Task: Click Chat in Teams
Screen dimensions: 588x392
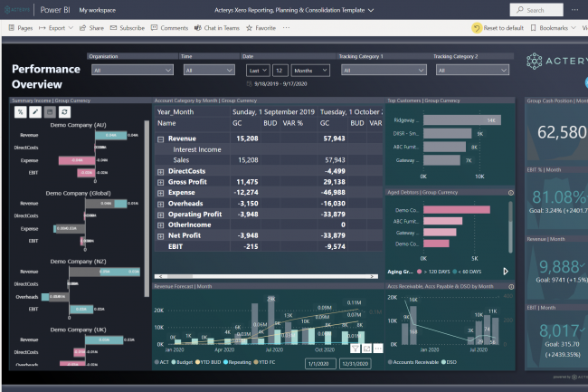Action: click(217, 28)
